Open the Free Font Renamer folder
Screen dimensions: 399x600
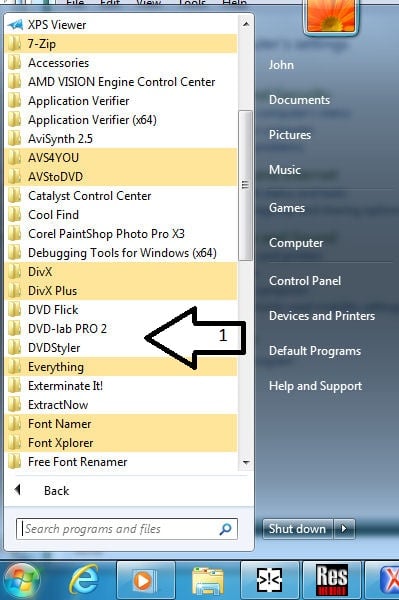click(122, 462)
